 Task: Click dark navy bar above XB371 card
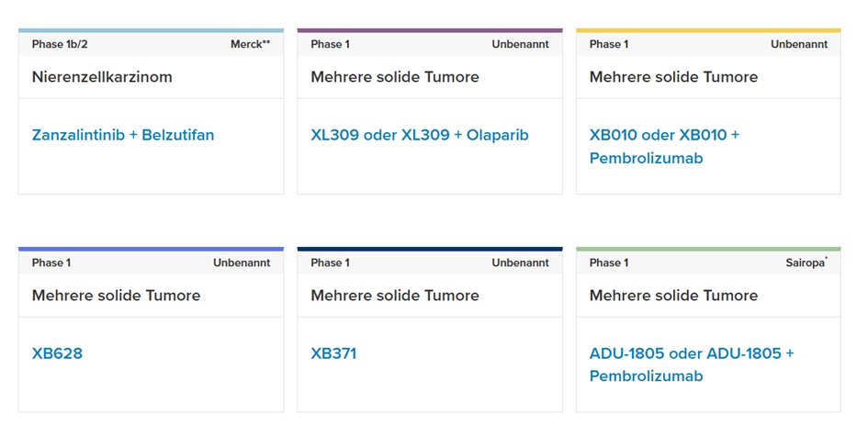430,249
